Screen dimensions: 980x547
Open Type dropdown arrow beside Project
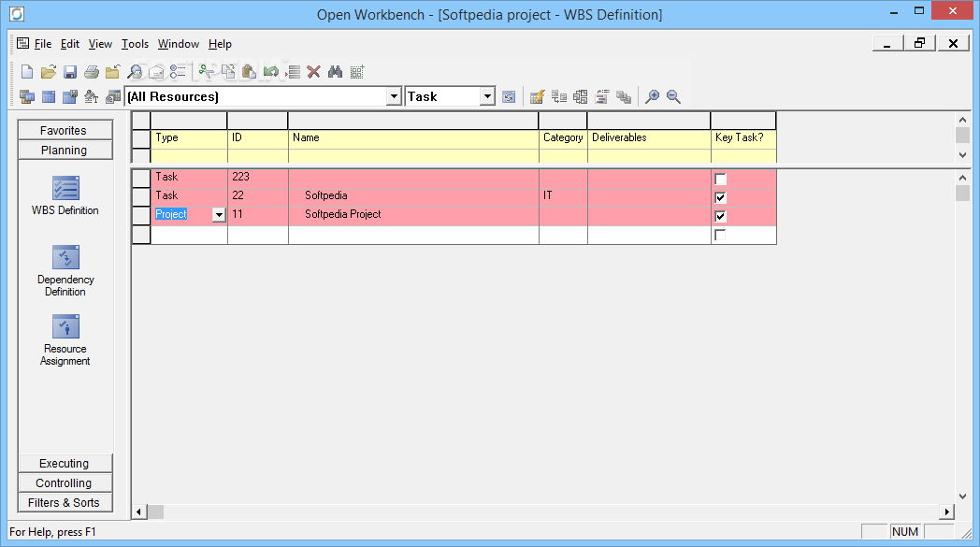point(219,215)
